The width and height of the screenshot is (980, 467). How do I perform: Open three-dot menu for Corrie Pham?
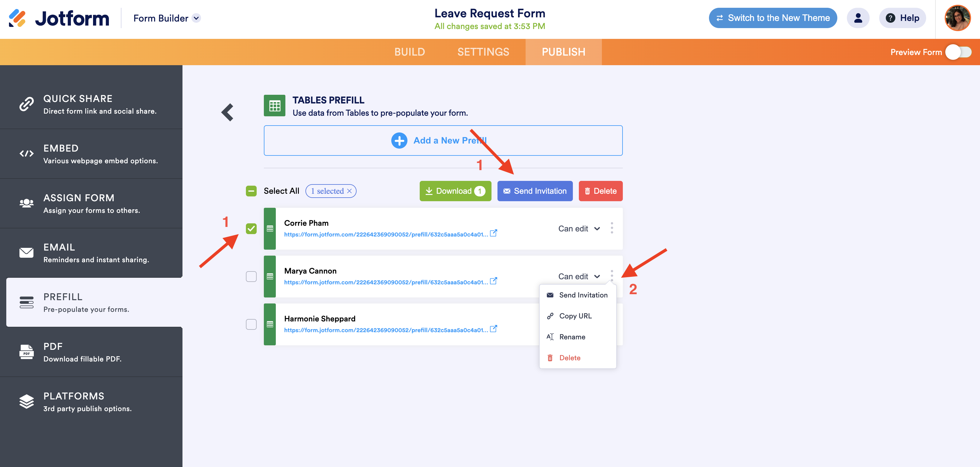click(x=612, y=228)
